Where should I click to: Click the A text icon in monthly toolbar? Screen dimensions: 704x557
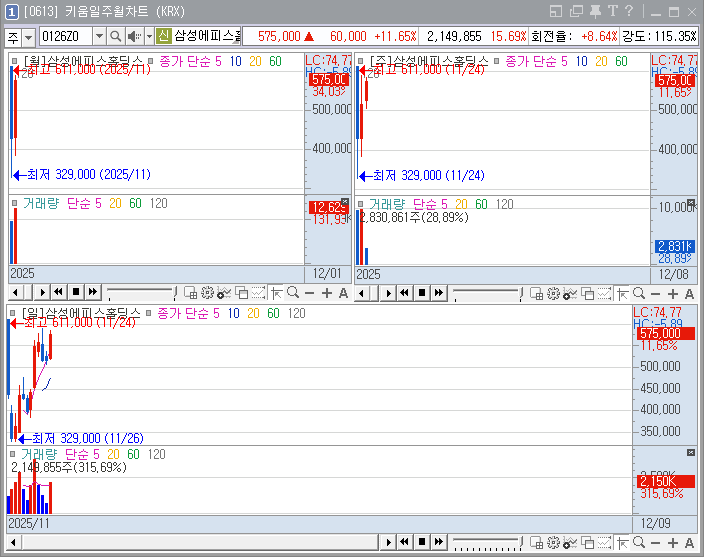point(343,293)
